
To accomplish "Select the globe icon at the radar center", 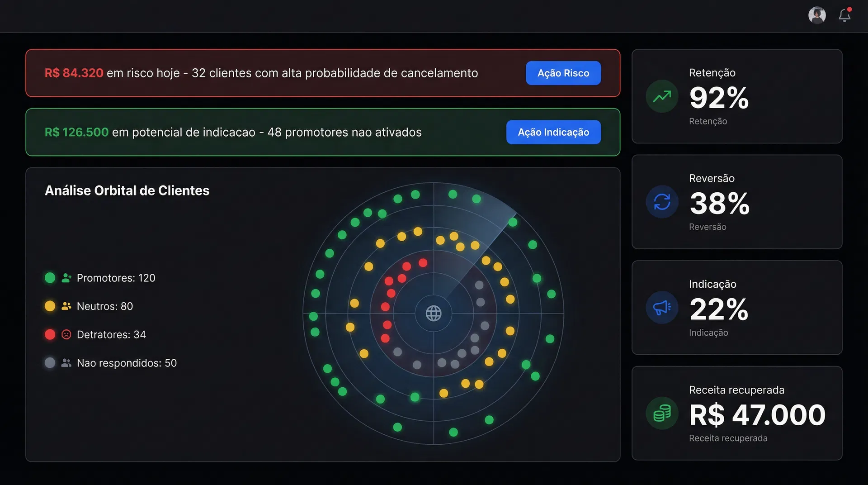I will pos(435,313).
